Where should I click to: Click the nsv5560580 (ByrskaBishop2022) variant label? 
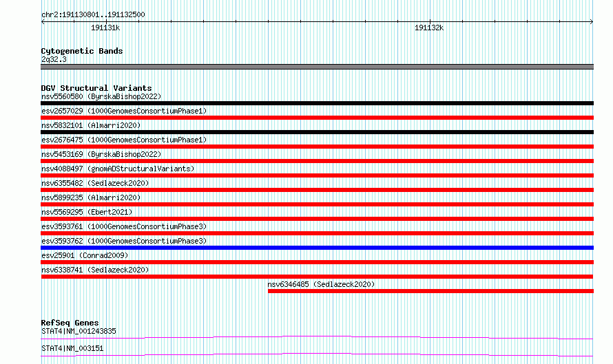pos(101,96)
